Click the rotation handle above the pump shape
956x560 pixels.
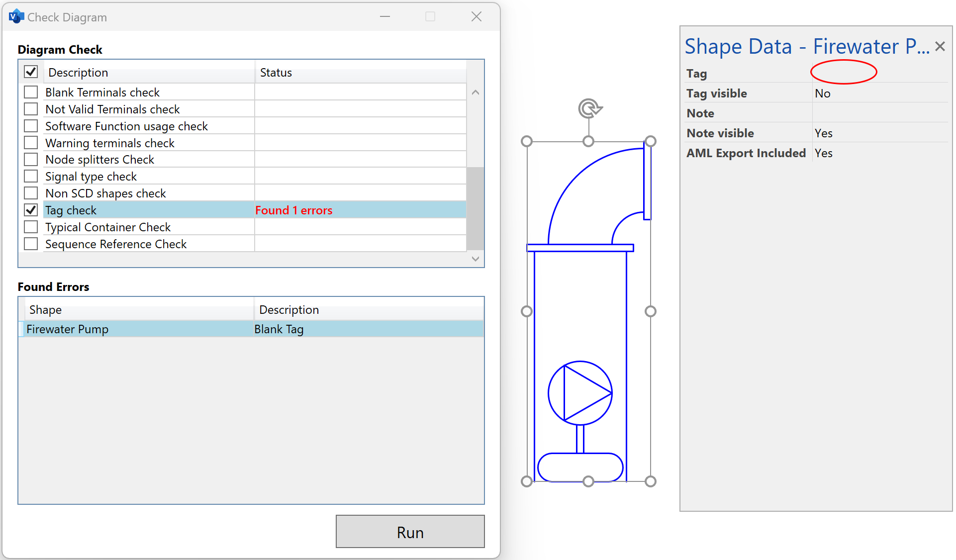(589, 108)
